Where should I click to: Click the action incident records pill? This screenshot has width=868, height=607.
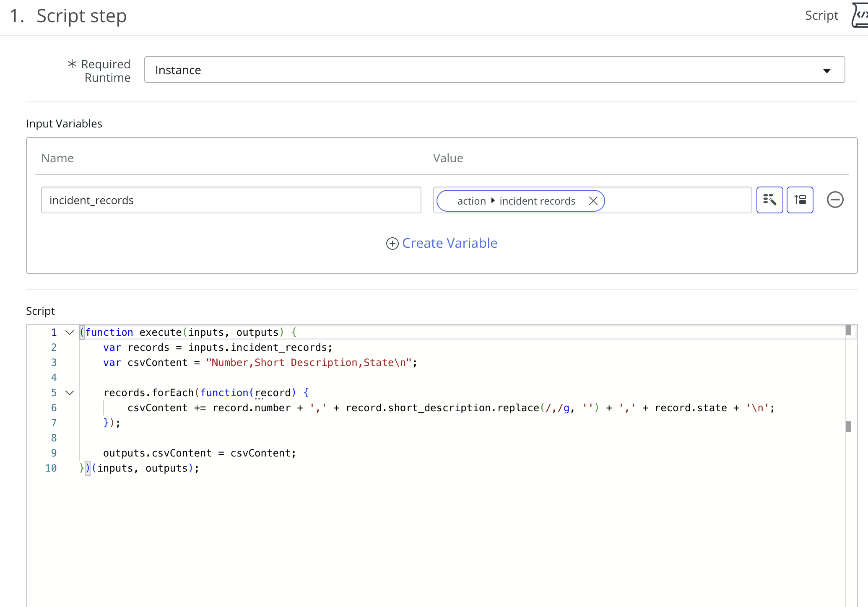[x=516, y=201]
